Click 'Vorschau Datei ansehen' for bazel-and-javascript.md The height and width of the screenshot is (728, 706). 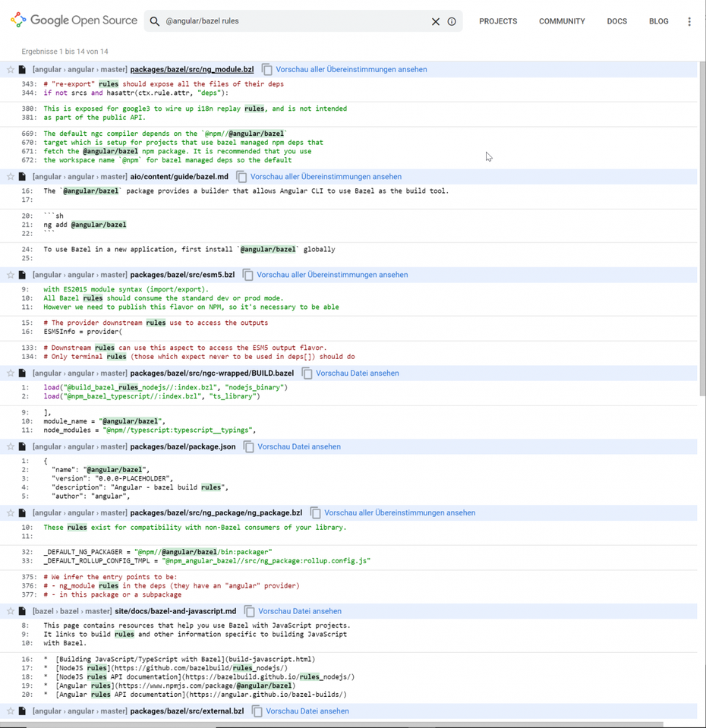[x=300, y=611]
